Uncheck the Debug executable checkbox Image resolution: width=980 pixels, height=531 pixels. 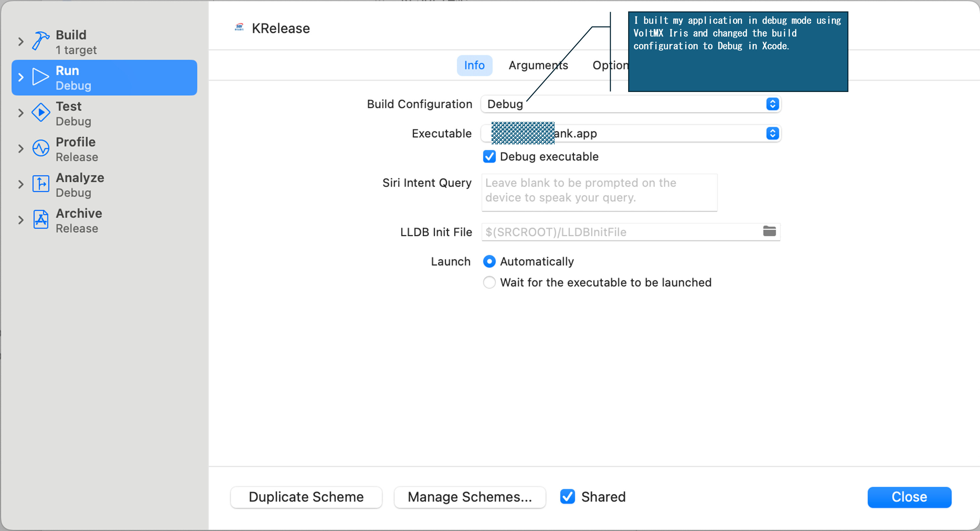coord(489,156)
